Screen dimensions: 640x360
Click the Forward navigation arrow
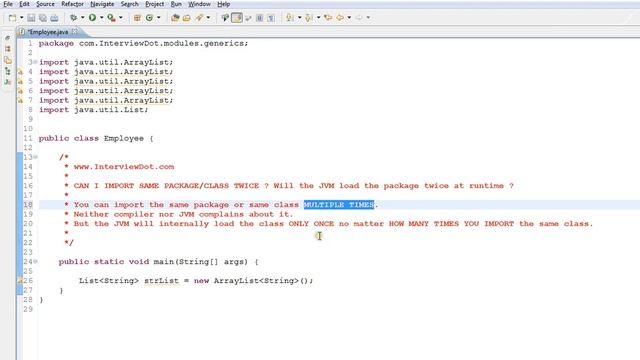tap(359, 18)
